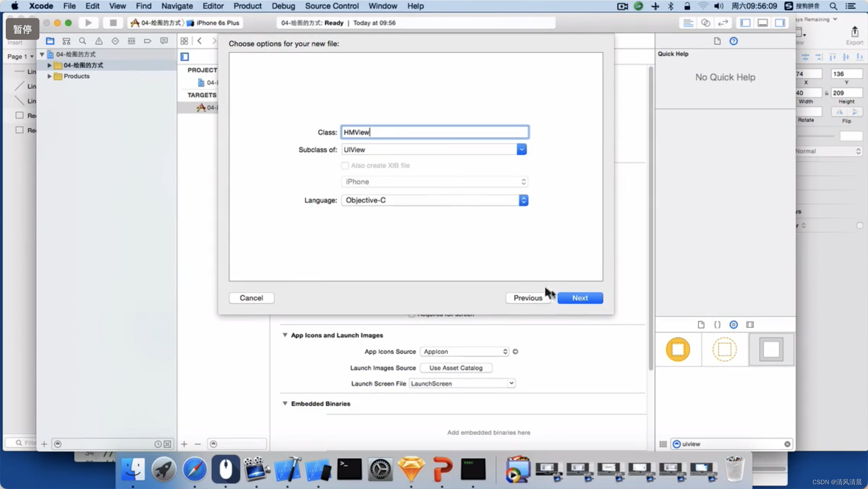Click the Class name HMView input field
This screenshot has height=489, width=868.
pos(434,132)
